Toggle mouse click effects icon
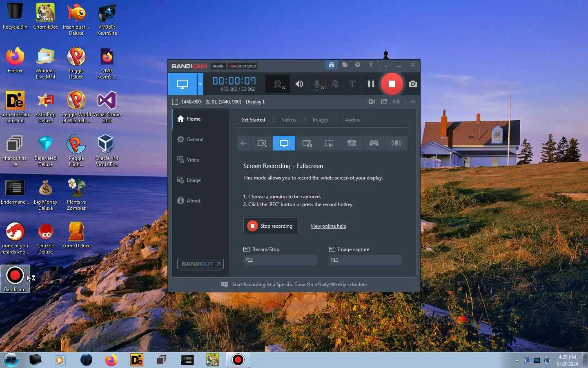The image size is (588, 368). coord(335,84)
